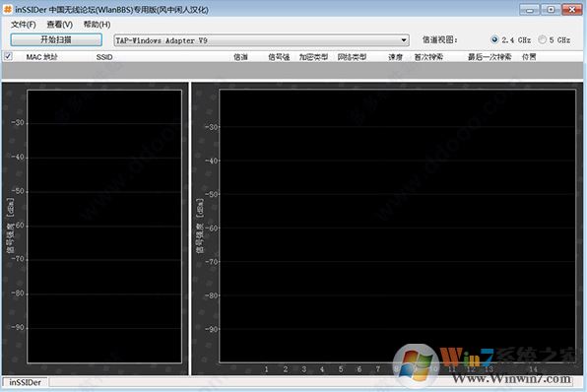Sort by the 加密类型 column header
The image size is (587, 392).
click(x=313, y=57)
